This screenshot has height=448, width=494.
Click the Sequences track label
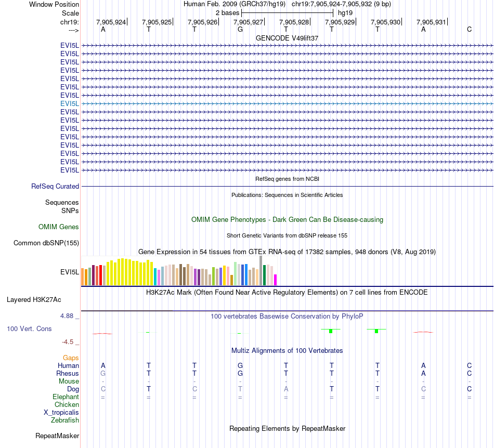coord(62,203)
